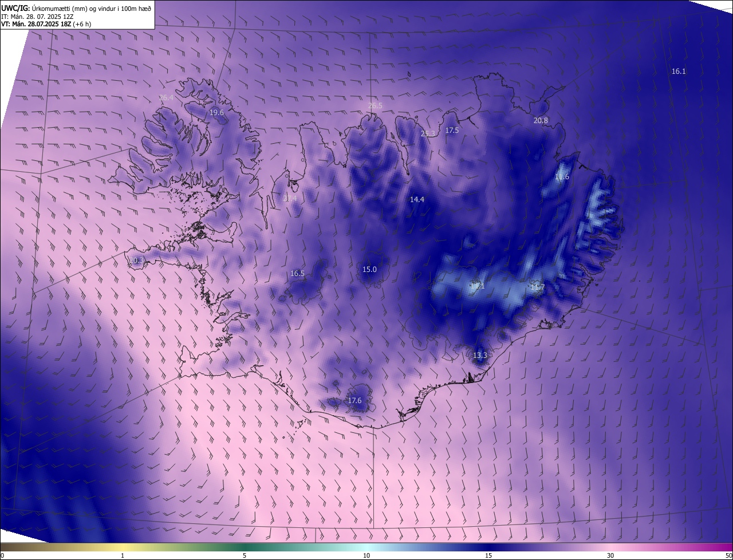Click the legend tick label 10
Viewport: 733px width, 560px height.
coord(366,555)
